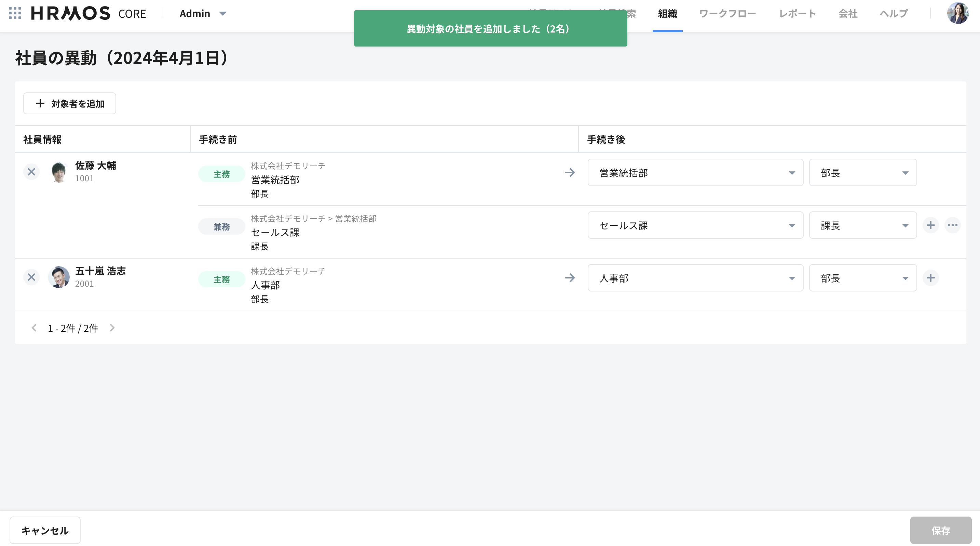Go to next page with right chevron

pos(112,328)
